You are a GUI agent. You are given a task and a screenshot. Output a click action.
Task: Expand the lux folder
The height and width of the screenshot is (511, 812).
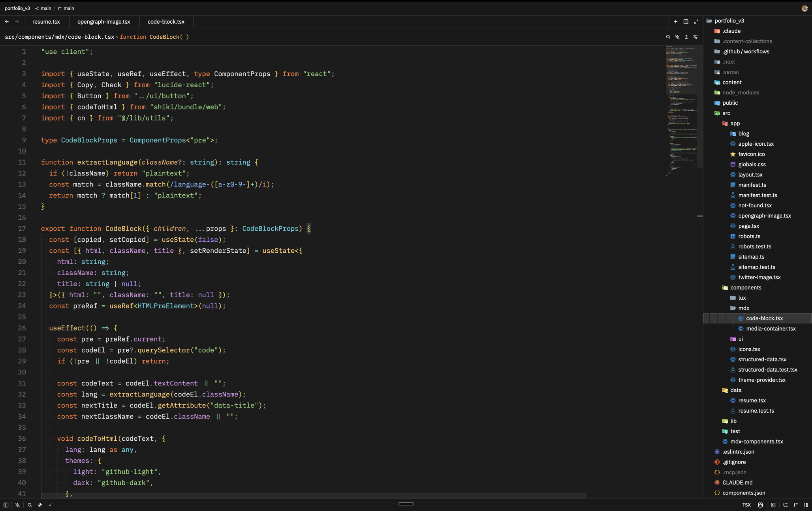742,298
